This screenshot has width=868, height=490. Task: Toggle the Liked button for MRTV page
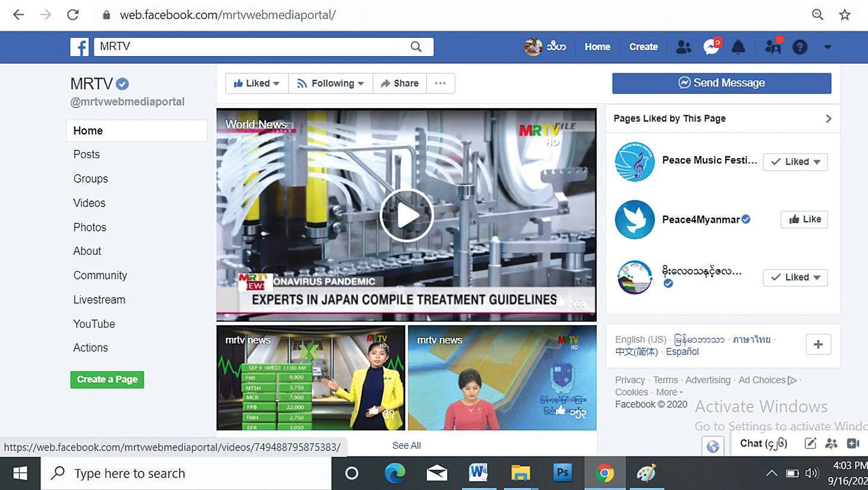coord(257,84)
